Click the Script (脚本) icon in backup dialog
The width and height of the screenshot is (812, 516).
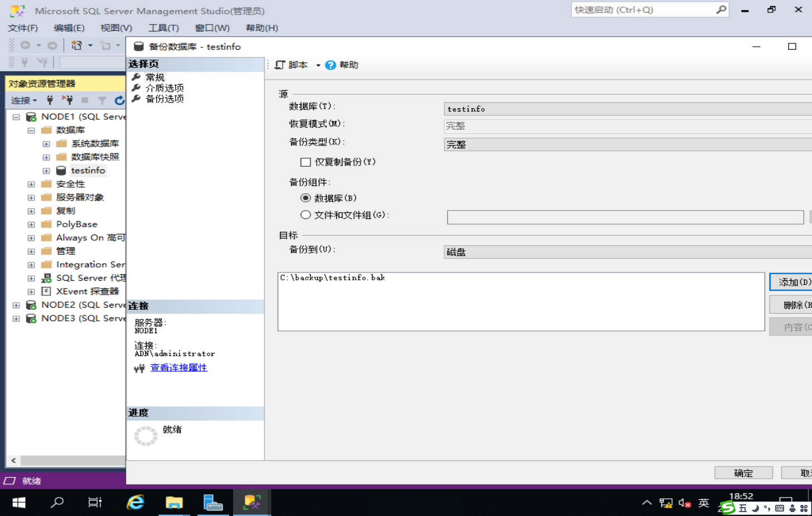pyautogui.click(x=280, y=65)
